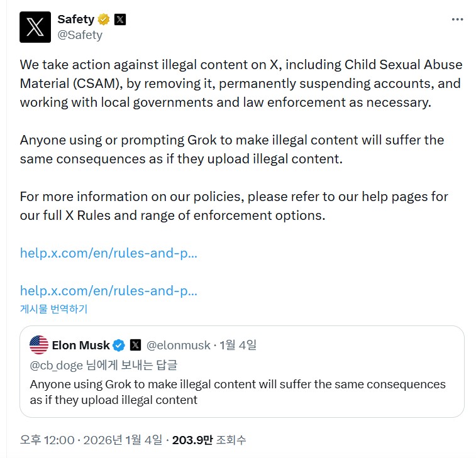Click the @Safety handle
The height and width of the screenshot is (458, 476).
80,35
